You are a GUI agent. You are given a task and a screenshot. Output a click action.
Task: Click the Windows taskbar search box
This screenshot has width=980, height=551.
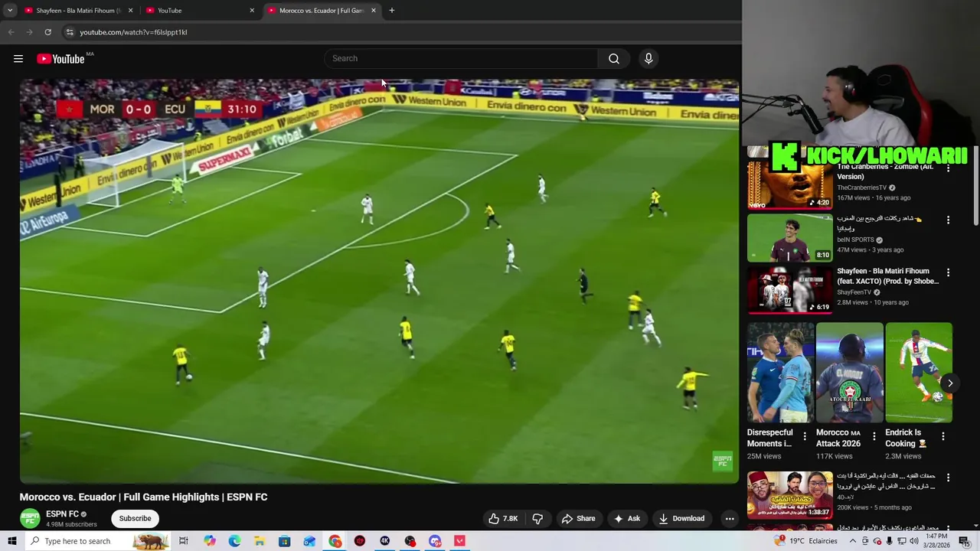click(x=98, y=541)
